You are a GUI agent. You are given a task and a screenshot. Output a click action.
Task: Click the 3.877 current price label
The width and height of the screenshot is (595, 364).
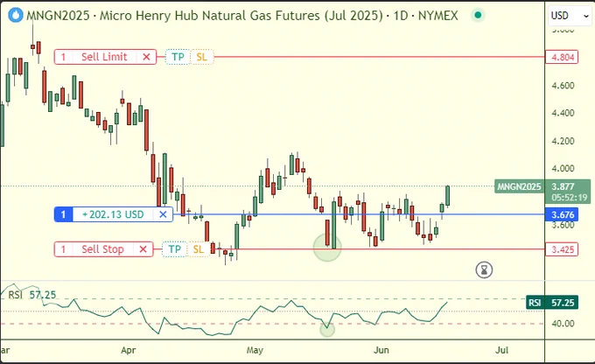[563, 186]
